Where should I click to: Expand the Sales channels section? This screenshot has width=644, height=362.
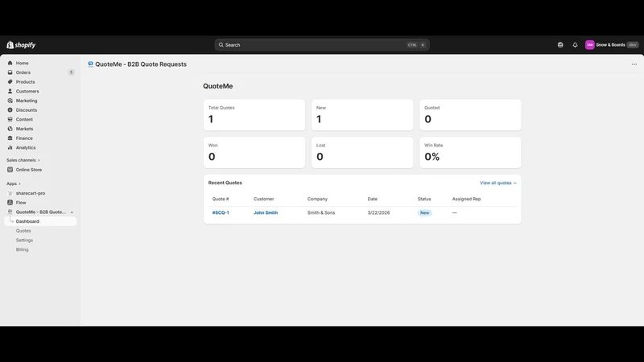(23, 160)
